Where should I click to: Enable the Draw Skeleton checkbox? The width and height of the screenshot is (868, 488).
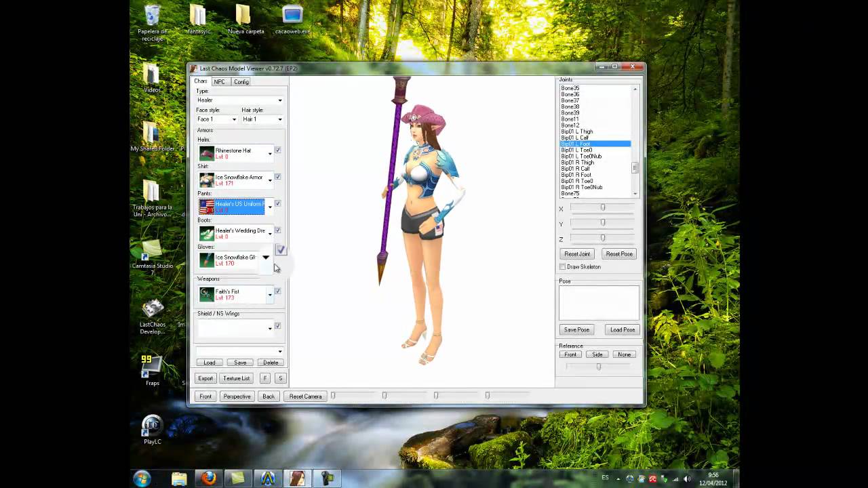(x=563, y=267)
